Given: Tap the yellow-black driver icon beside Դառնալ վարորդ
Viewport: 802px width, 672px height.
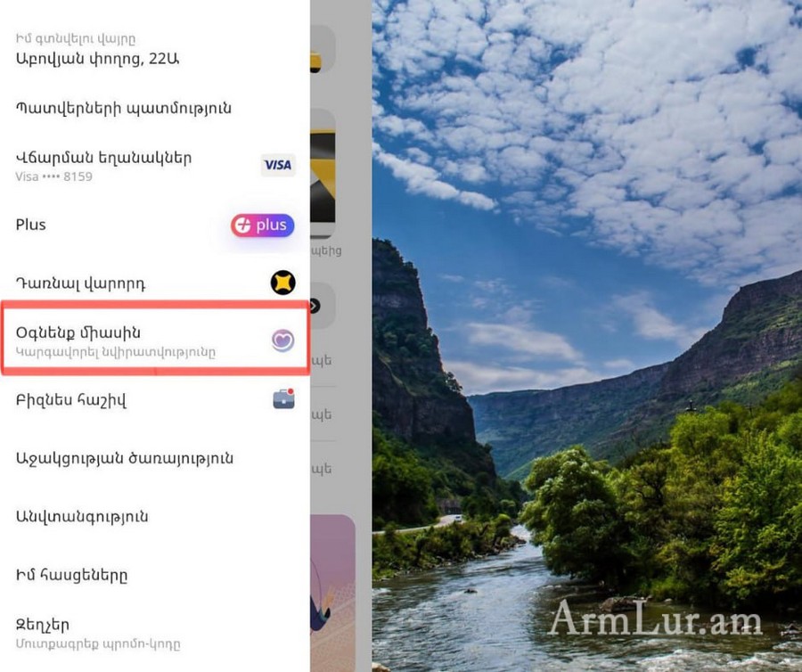Looking at the screenshot, I should (282, 283).
